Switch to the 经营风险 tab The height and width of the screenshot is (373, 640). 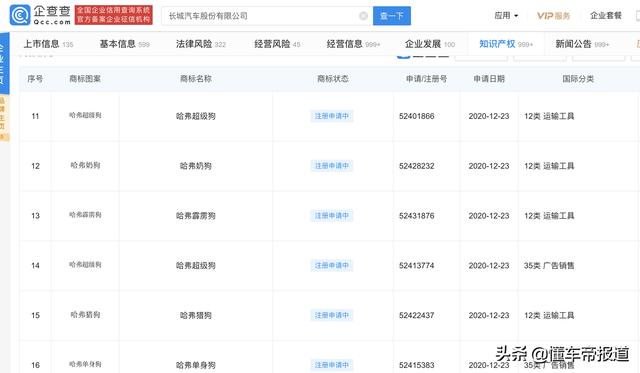(277, 44)
